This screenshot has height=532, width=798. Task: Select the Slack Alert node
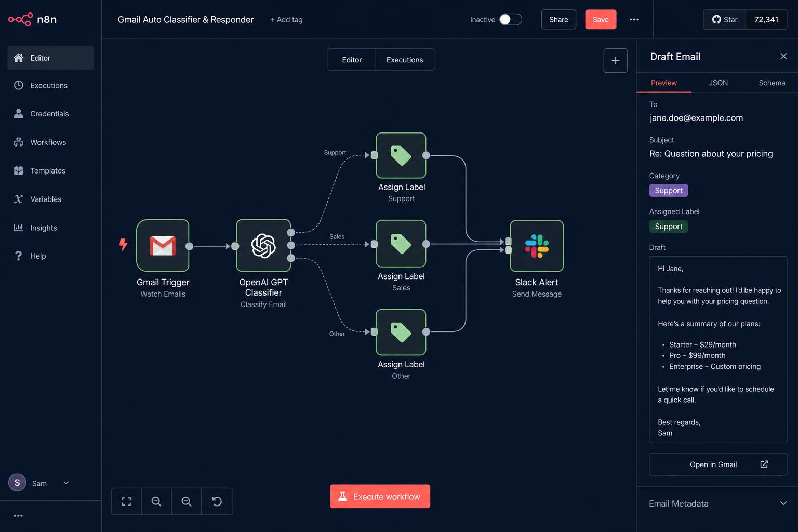537,246
